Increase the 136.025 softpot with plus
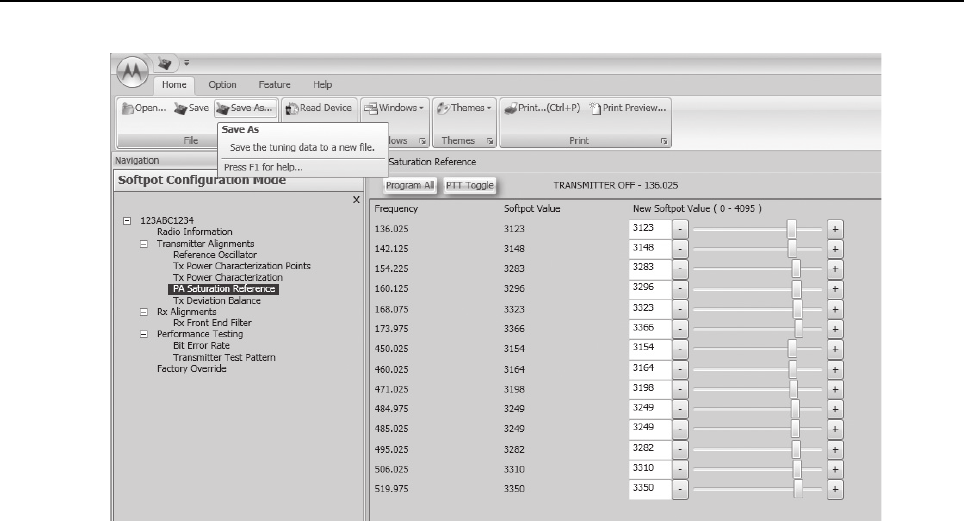This screenshot has height=521, width=964. pyautogui.click(x=835, y=229)
